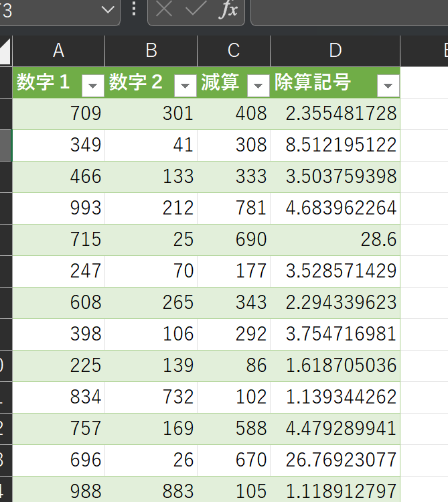448x502 pixels.
Task: Open the 除算記号 filter dropdown
Action: click(x=388, y=85)
